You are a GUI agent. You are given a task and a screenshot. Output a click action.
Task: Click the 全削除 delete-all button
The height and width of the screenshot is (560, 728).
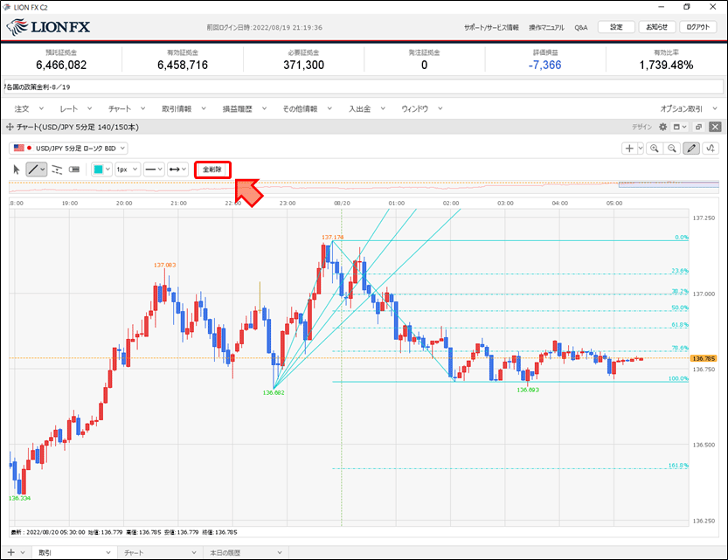212,169
